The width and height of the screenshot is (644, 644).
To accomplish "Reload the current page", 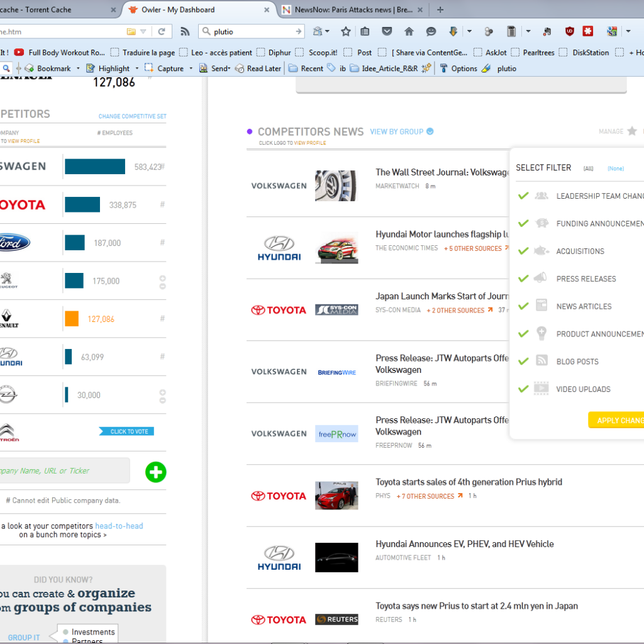I will [162, 31].
